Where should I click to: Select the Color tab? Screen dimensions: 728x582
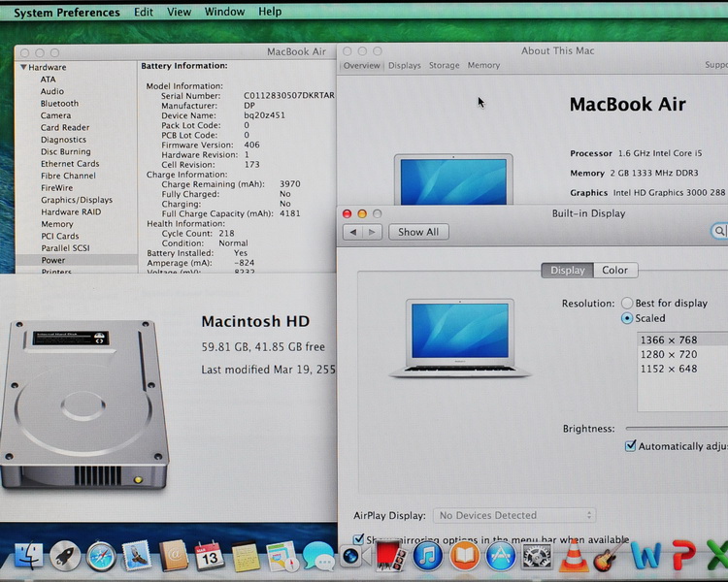tap(614, 270)
